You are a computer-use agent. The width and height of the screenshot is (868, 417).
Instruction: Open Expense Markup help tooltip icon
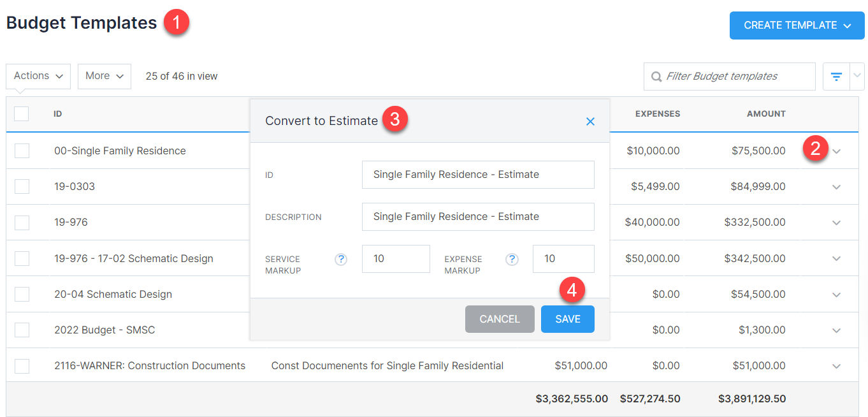(512, 260)
